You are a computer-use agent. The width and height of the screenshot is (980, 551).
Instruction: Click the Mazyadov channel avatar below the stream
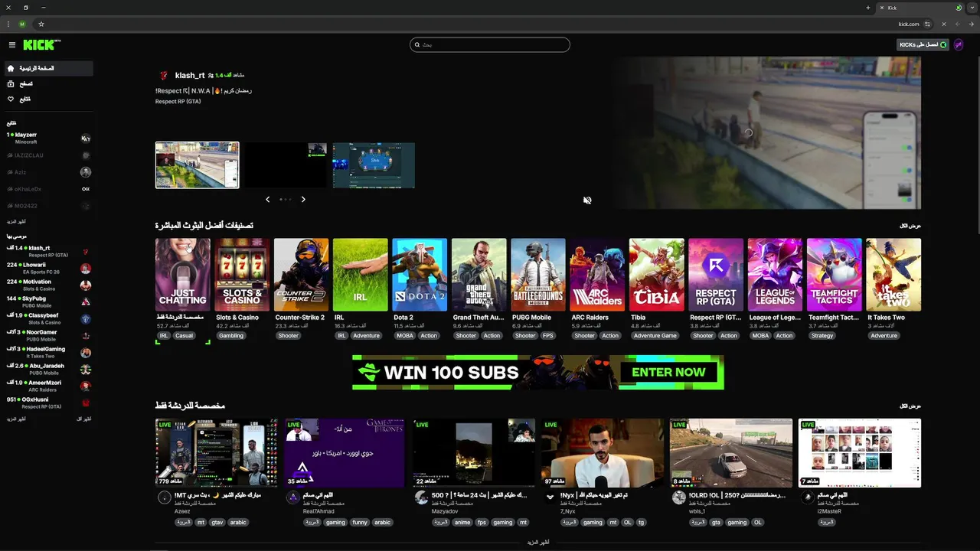coord(421,497)
